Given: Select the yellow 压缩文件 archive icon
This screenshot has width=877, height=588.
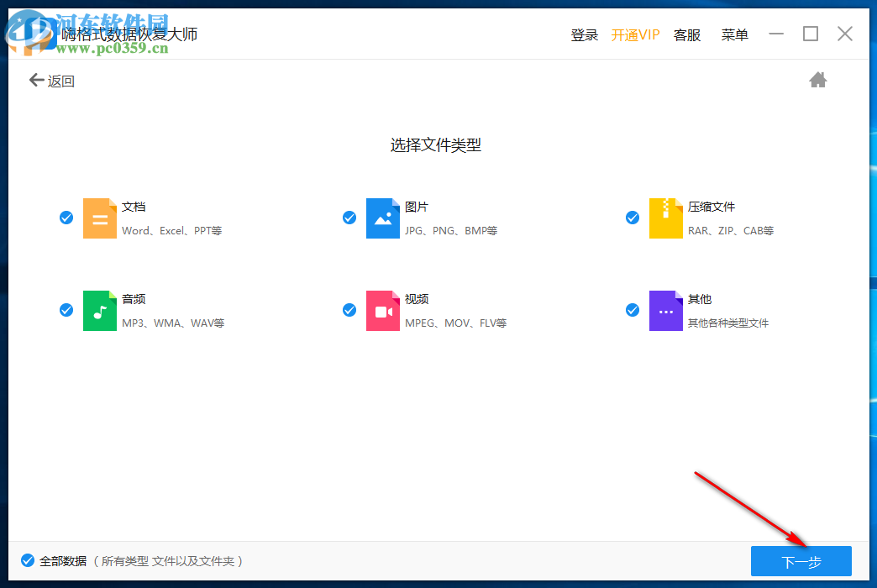Looking at the screenshot, I should [x=666, y=218].
